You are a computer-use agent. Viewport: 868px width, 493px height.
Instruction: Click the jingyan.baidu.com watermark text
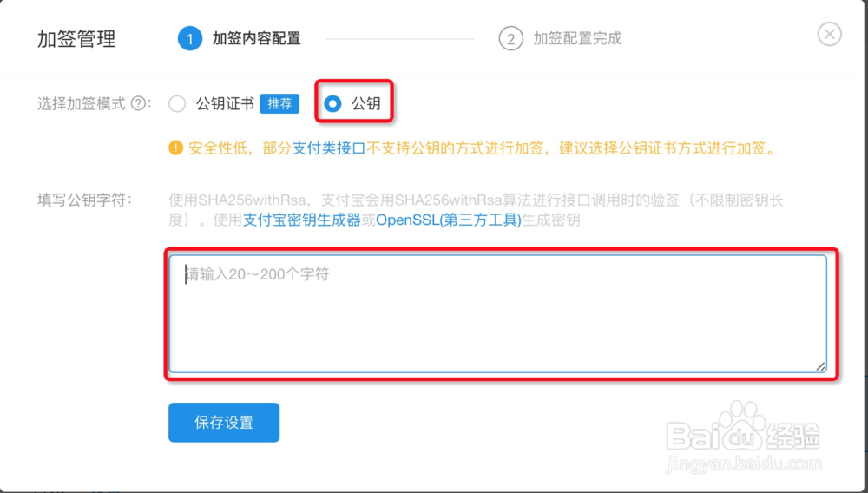[x=742, y=465]
